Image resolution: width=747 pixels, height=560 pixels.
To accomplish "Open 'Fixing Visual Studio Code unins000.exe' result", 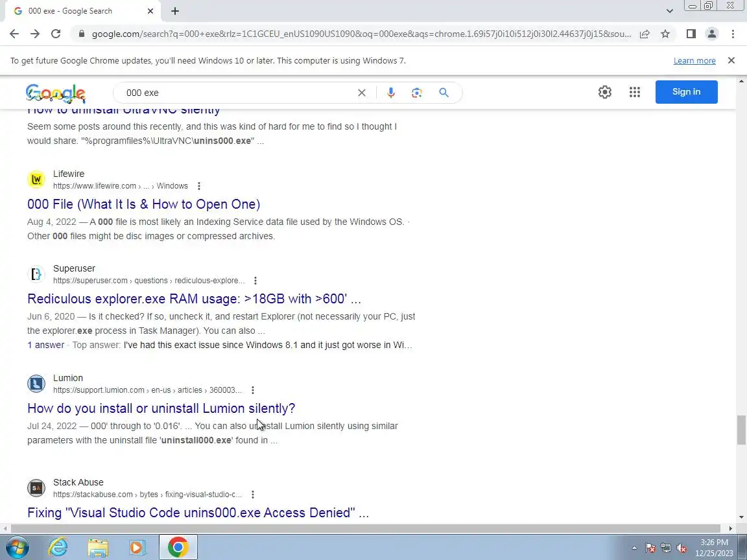I will [198, 513].
